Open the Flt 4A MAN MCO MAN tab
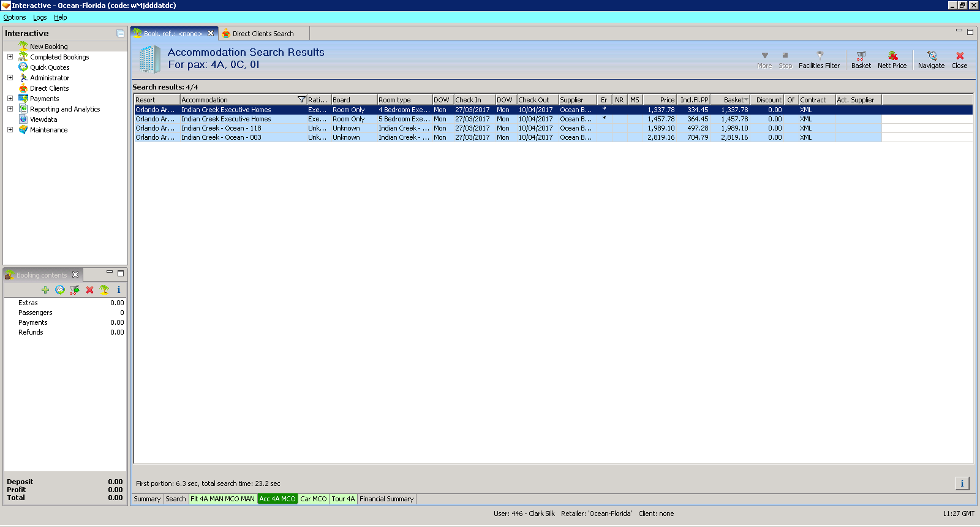The image size is (980, 527). click(x=222, y=499)
